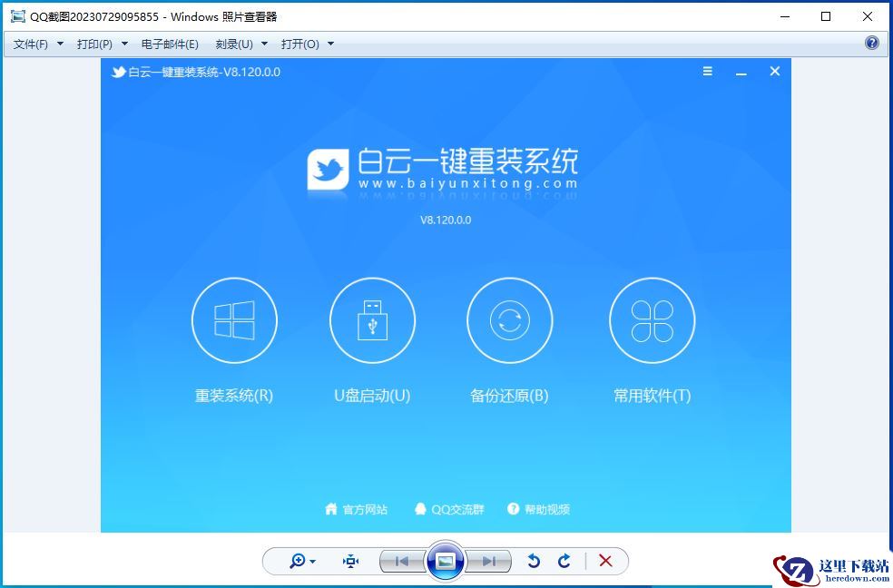Click the www.baiyunxitong.com URL text
This screenshot has height=588, width=893.
[x=468, y=184]
